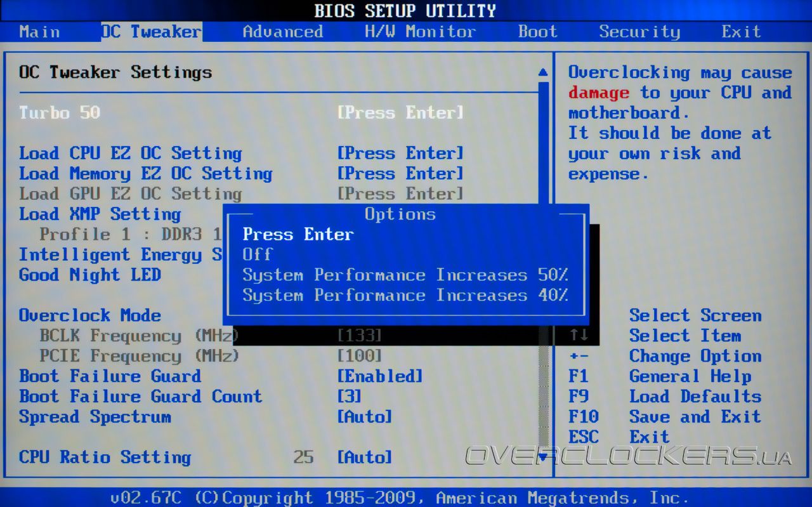Go to the H/W Monitor tab

point(420,32)
